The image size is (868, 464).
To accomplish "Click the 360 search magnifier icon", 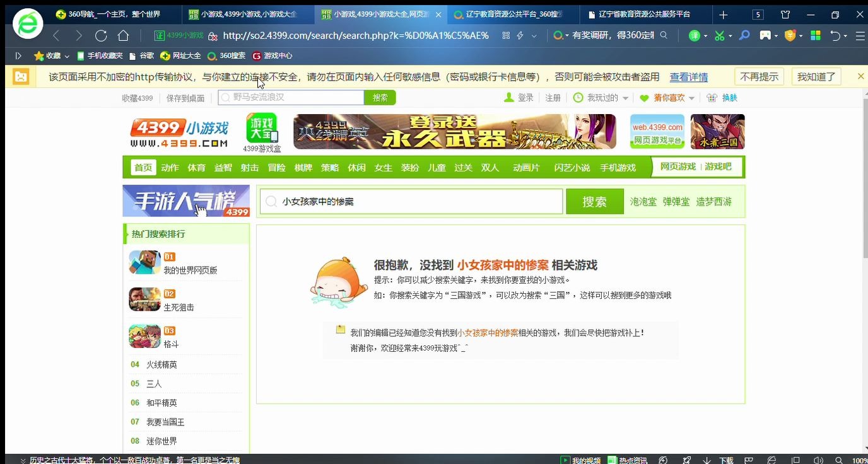I will (x=664, y=35).
